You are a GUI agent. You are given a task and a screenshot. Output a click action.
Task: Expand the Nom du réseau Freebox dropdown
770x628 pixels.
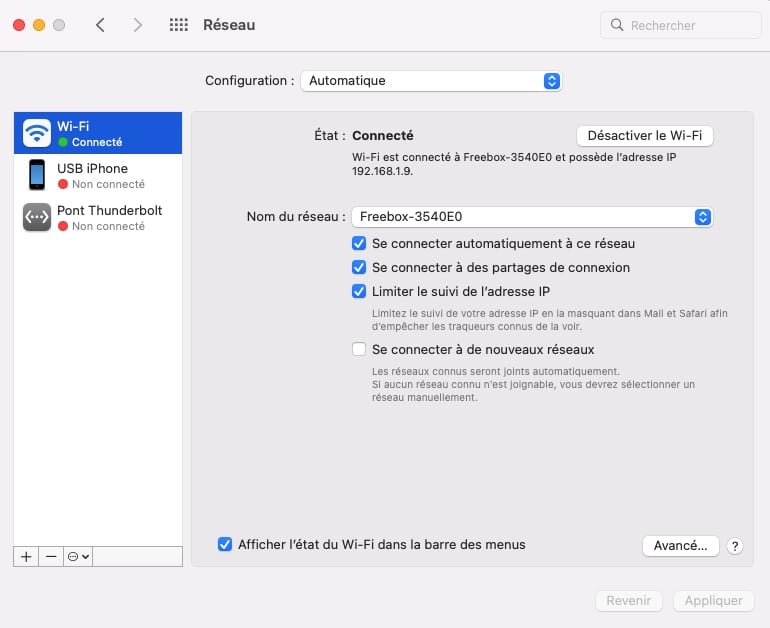coord(532,217)
